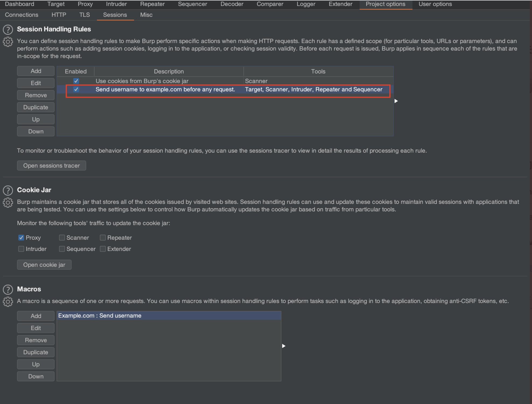The image size is (532, 404).
Task: Click Session Handling Rules gear options icon
Action: [x=8, y=42]
